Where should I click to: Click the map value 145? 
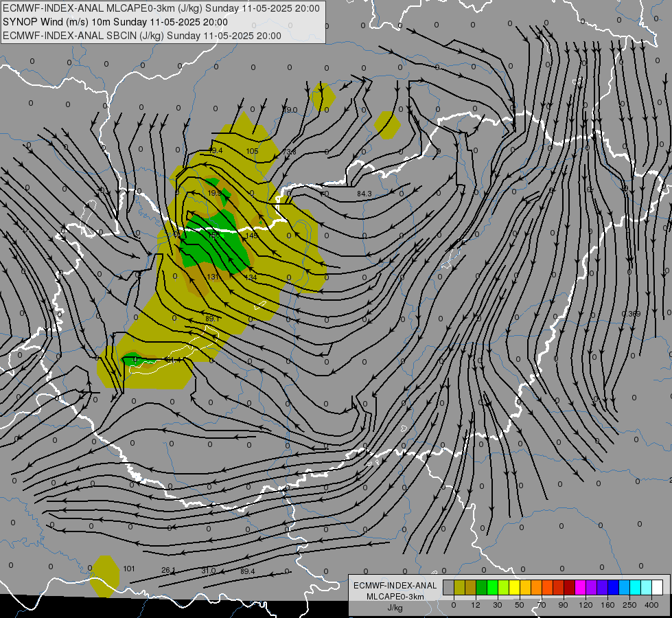point(252,236)
